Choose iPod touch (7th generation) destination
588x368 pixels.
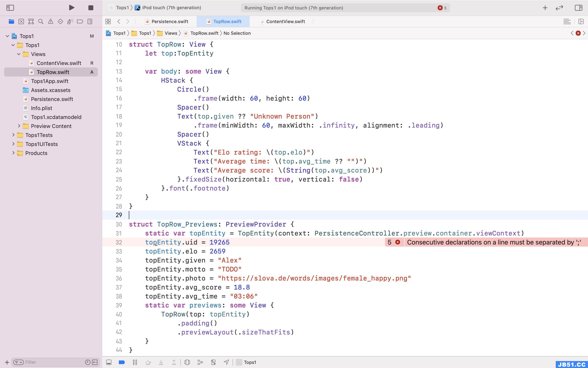point(168,8)
